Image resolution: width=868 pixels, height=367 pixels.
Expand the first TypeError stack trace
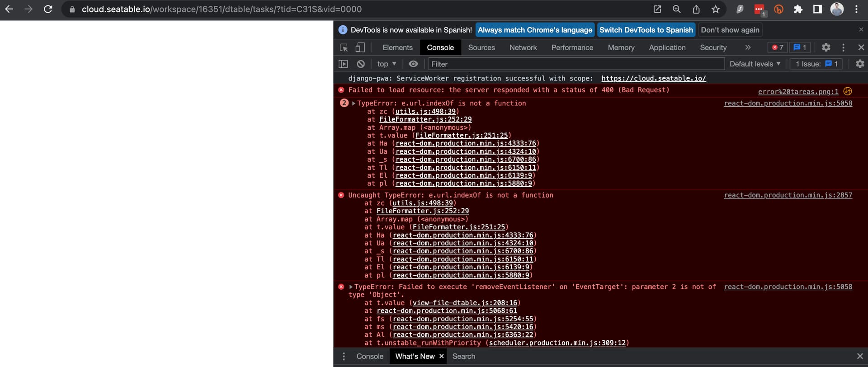pyautogui.click(x=354, y=104)
